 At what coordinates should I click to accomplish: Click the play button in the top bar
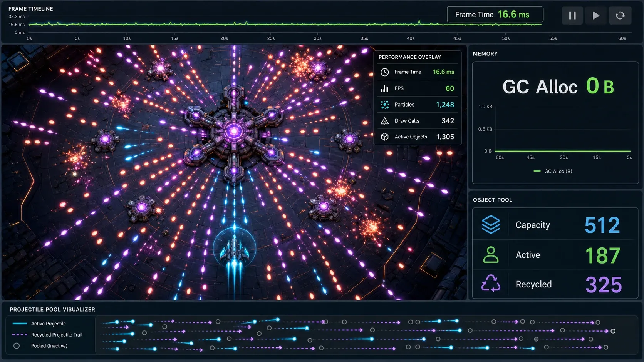click(595, 15)
